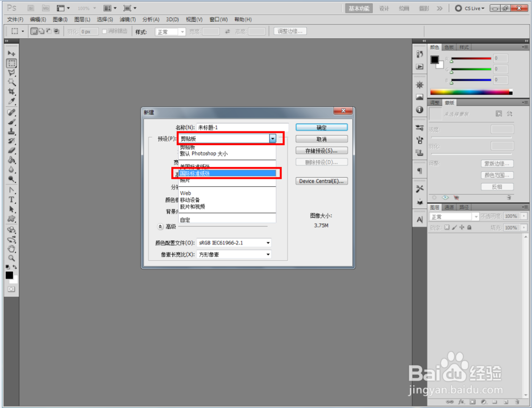
Task: Select the Polygonal Lasso tool
Action: [x=12, y=72]
